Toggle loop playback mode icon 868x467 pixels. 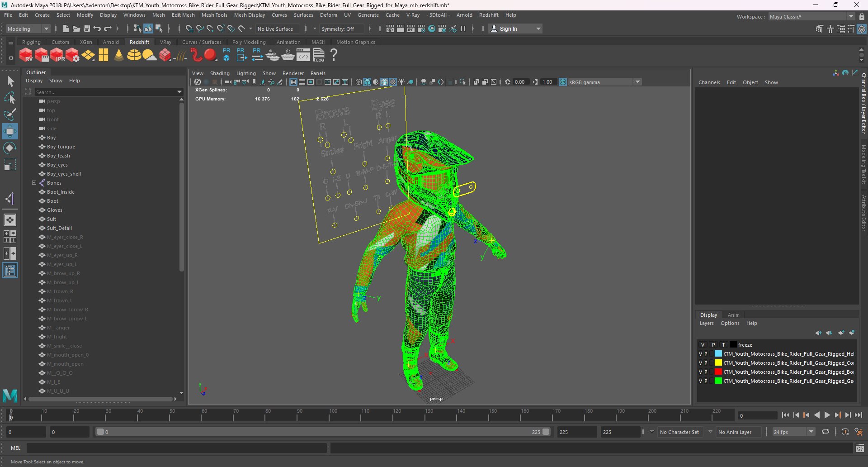point(825,432)
